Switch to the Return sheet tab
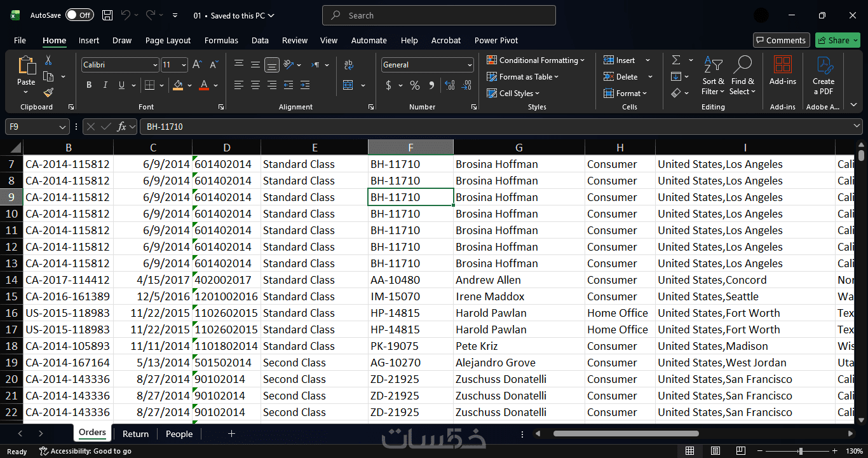 click(x=135, y=434)
